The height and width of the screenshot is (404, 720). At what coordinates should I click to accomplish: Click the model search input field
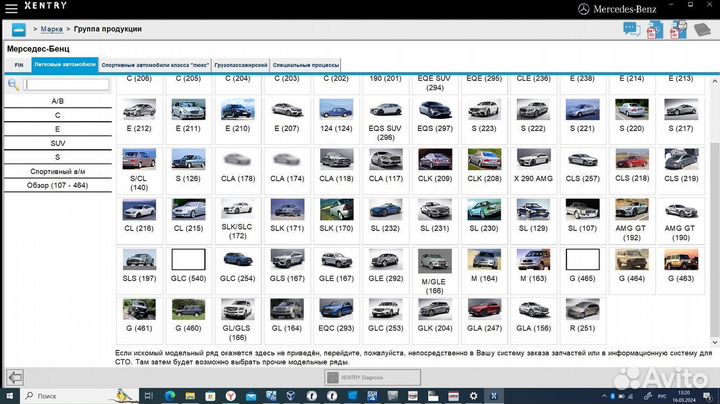pyautogui.click(x=67, y=85)
